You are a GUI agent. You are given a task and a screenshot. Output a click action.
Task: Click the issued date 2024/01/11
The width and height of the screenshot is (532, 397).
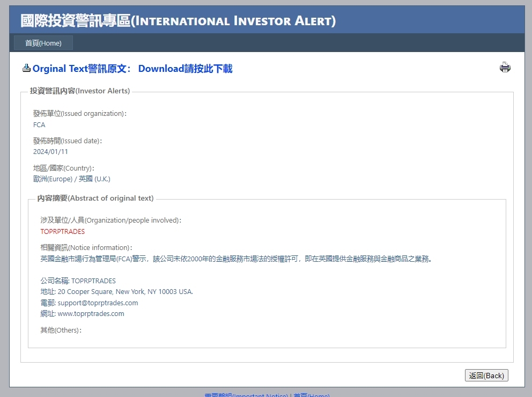point(50,152)
